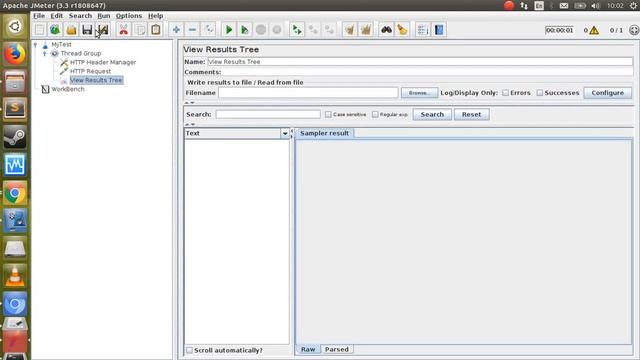Click the New test plan icon
The height and width of the screenshot is (360, 640).
(x=40, y=30)
